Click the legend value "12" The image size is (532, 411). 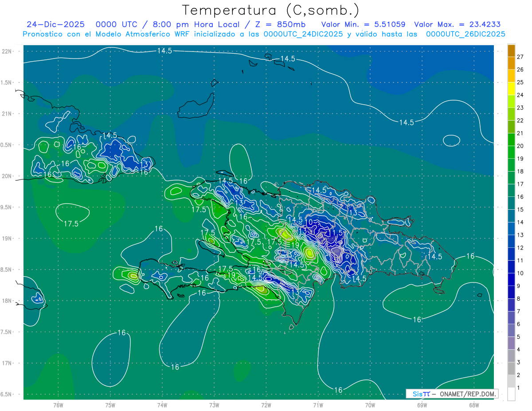click(520, 248)
